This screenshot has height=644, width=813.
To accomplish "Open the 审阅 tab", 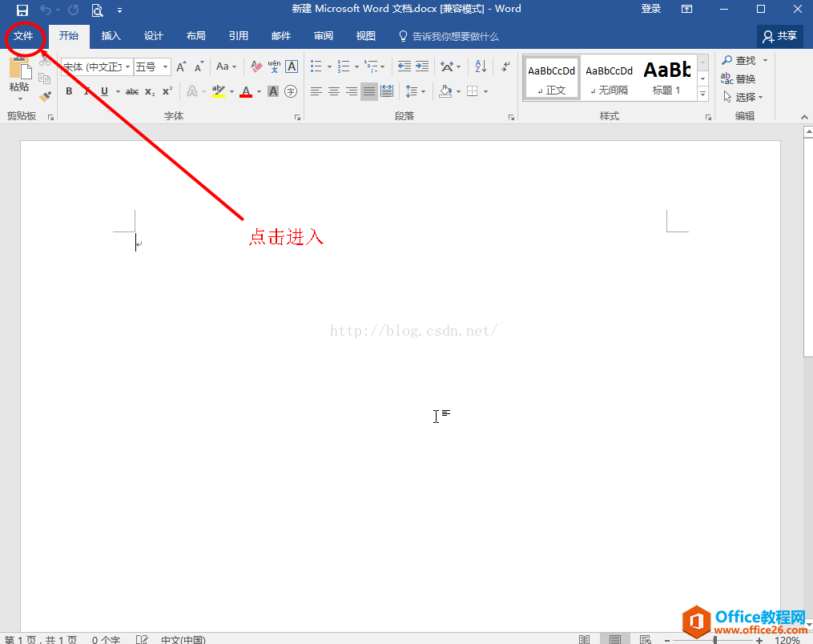I will 324,36.
